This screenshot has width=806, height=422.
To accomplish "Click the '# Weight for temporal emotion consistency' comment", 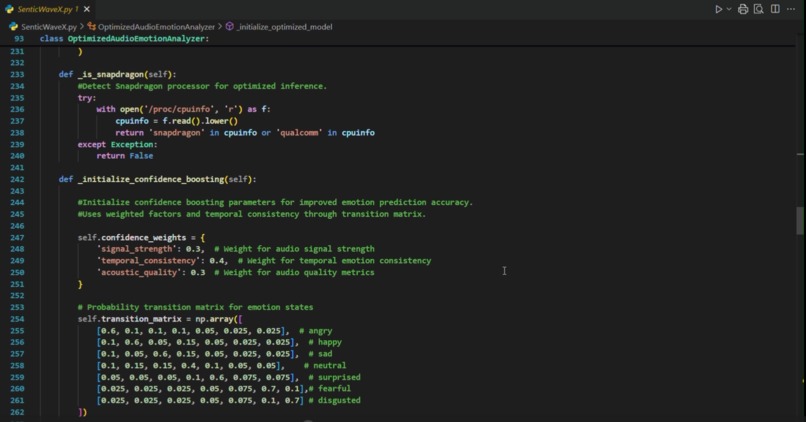I will click(x=334, y=261).
